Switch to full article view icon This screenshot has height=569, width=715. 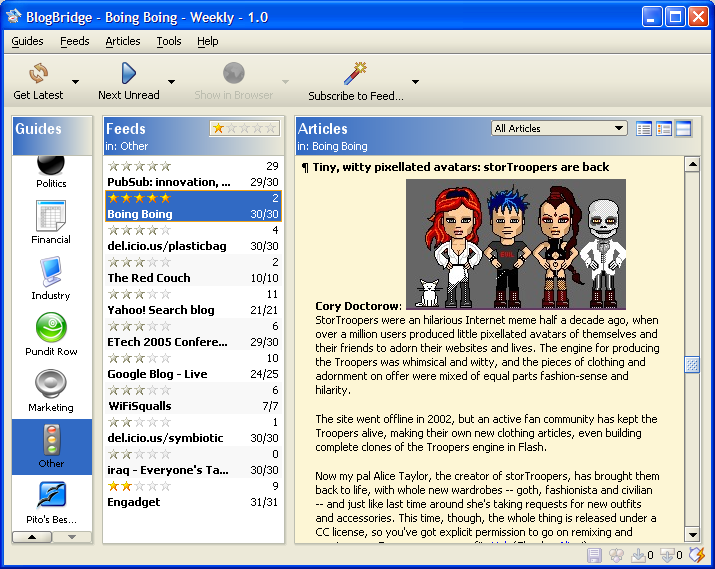684,129
